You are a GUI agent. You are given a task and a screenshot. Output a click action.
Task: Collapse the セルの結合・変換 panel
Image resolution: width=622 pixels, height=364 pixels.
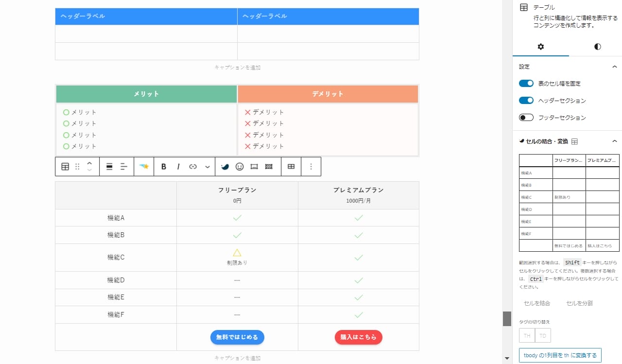(x=614, y=141)
